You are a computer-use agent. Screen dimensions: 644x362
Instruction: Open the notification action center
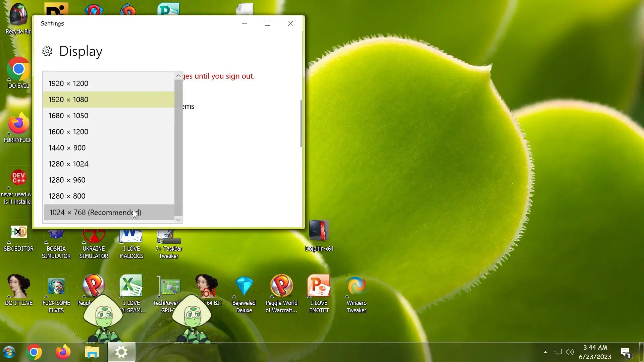(626, 352)
